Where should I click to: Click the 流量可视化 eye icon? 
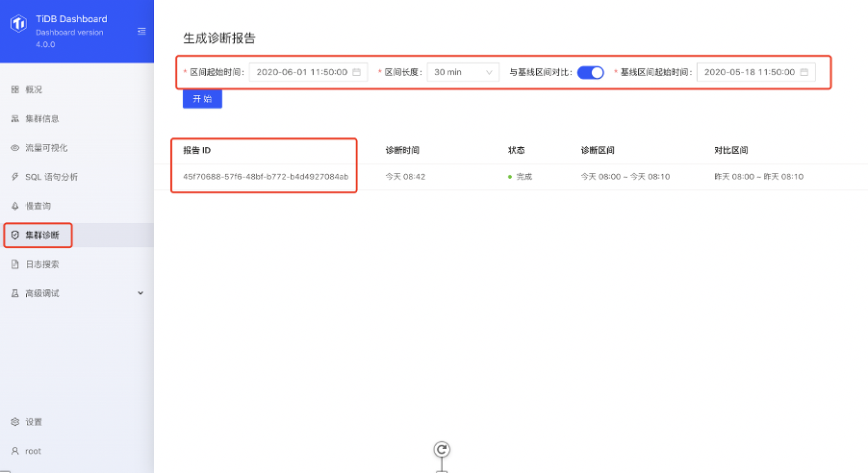tap(14, 148)
